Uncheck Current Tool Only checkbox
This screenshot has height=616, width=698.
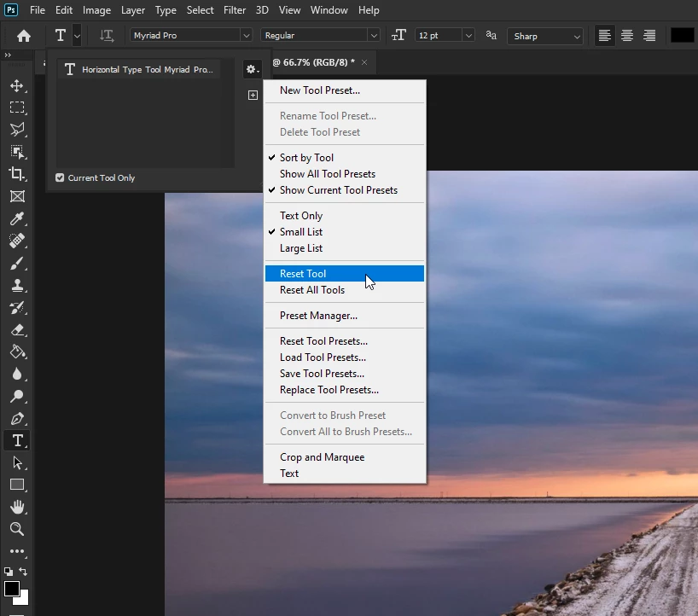[60, 178]
